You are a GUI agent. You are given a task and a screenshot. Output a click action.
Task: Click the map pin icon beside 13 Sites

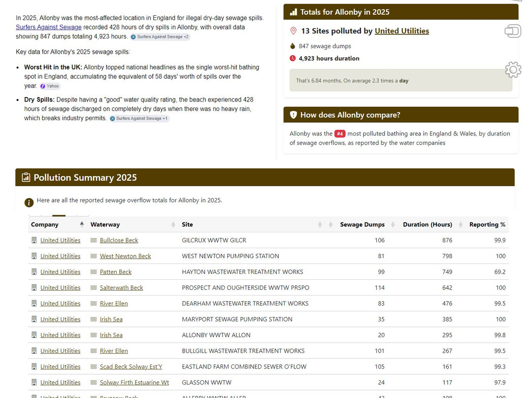pos(294,31)
